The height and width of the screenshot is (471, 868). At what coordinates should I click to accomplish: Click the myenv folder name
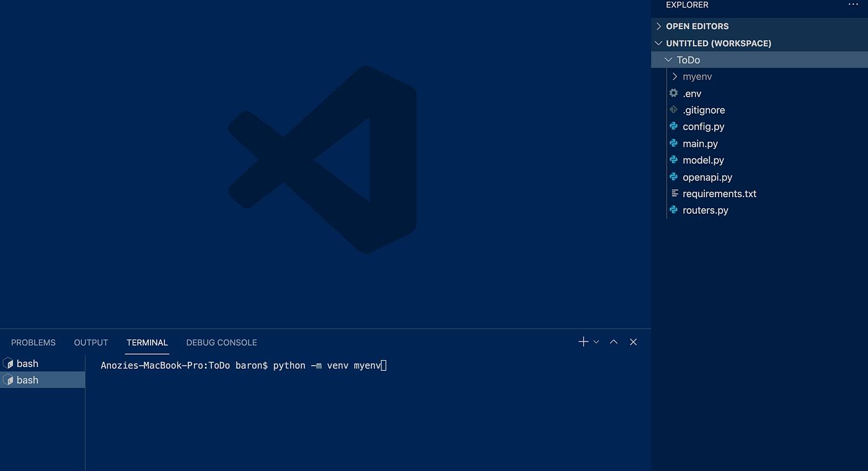tap(697, 77)
